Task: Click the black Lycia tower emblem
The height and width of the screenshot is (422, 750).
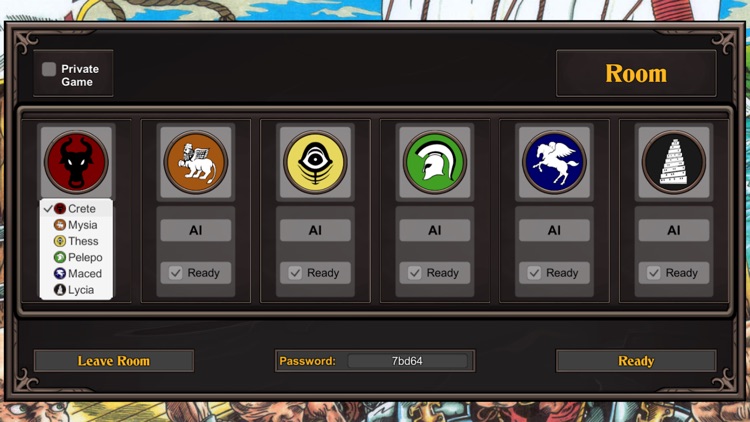Action: click(674, 162)
